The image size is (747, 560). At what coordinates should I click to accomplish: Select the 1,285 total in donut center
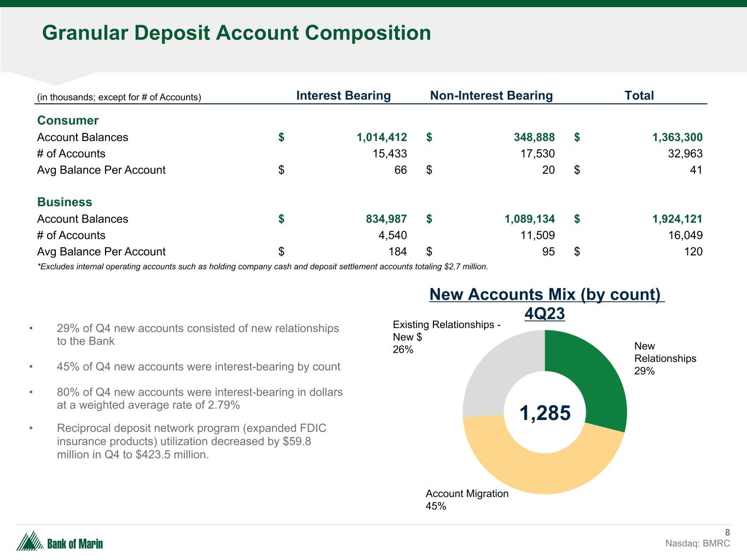click(545, 413)
